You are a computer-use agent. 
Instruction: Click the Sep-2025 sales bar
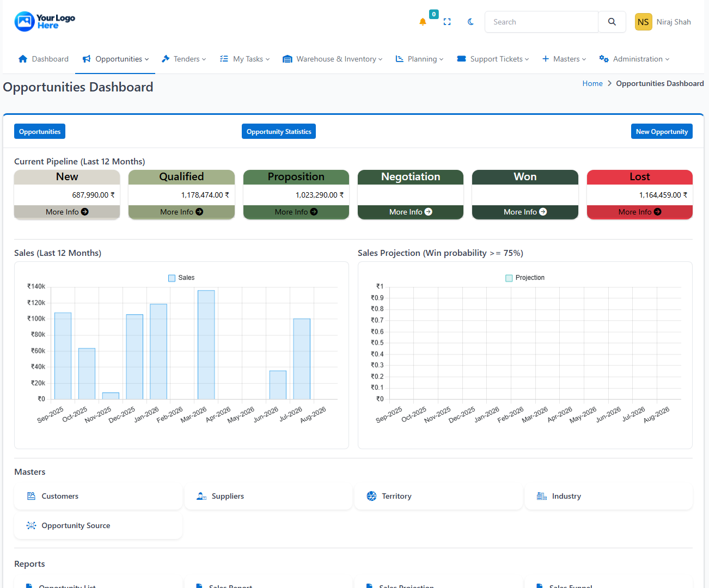pyautogui.click(x=63, y=356)
